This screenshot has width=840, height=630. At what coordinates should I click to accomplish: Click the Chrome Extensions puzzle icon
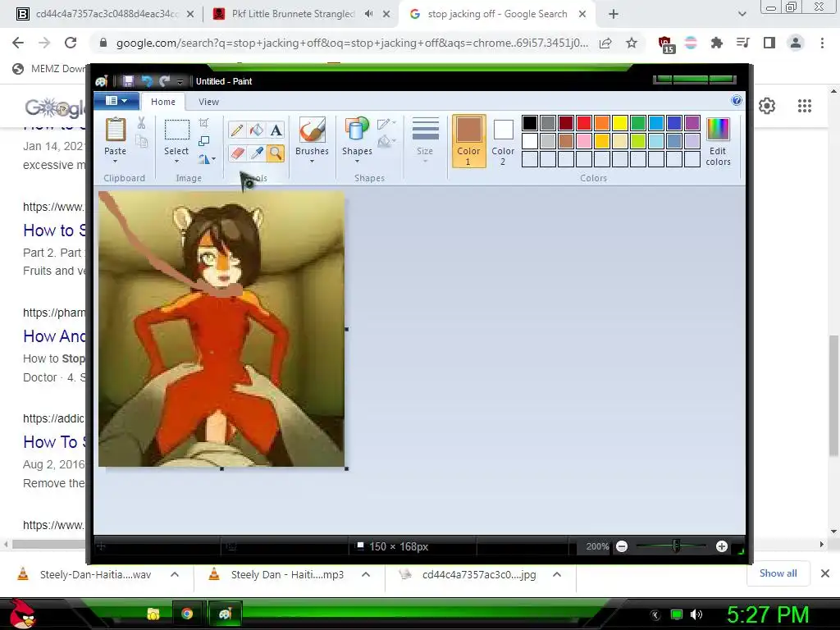pyautogui.click(x=716, y=43)
